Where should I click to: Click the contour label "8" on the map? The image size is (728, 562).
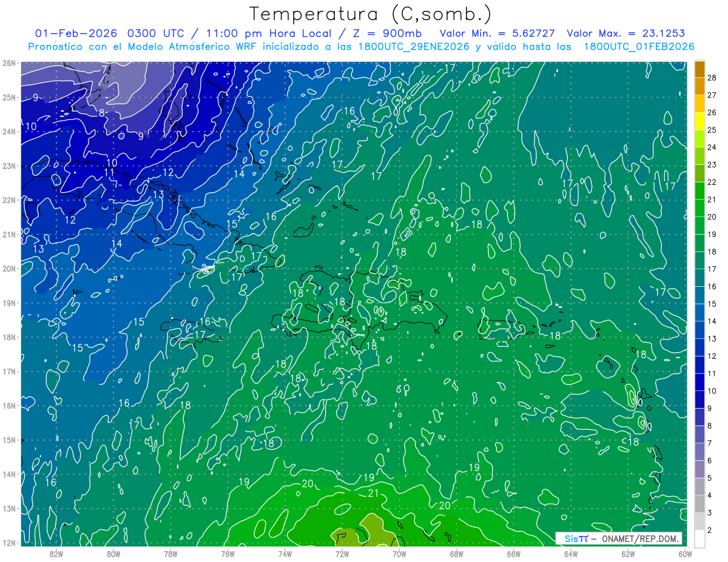[102, 113]
